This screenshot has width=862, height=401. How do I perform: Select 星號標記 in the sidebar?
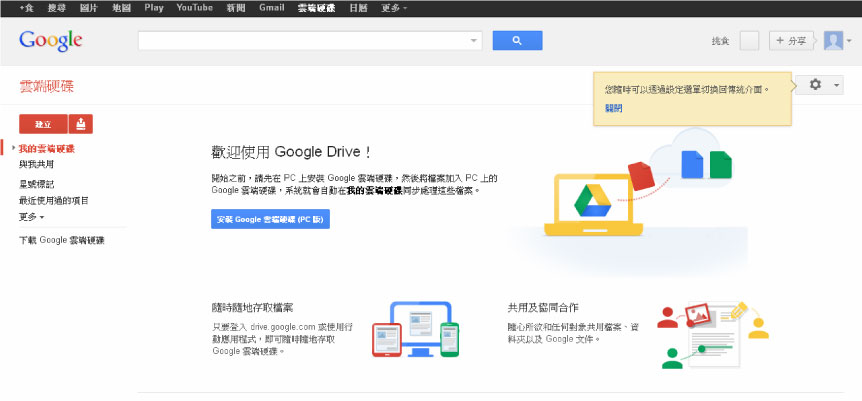tap(36, 184)
